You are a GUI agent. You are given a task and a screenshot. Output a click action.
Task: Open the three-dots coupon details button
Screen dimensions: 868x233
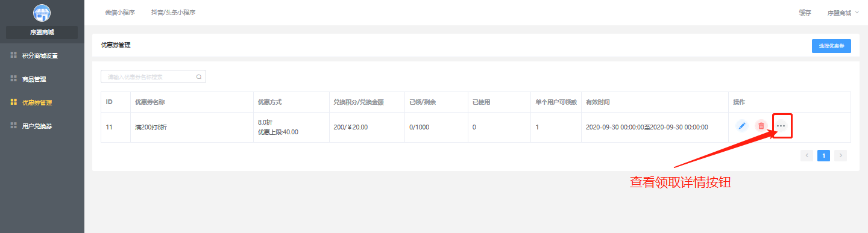(781, 126)
